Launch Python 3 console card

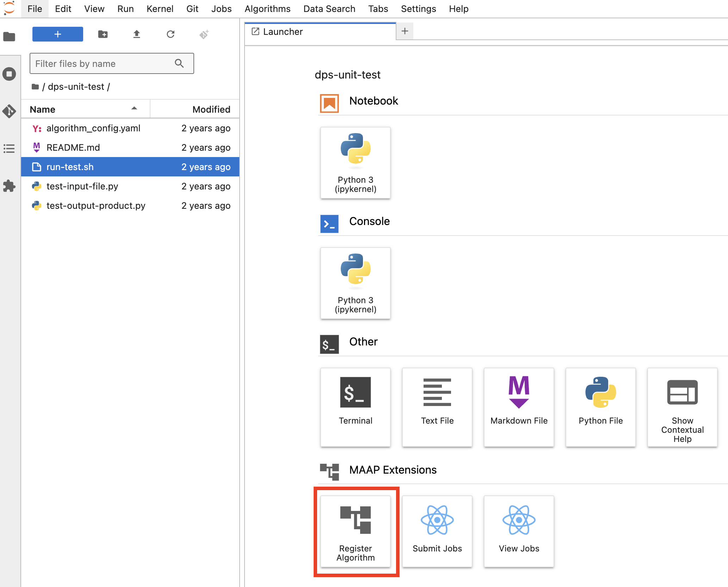(356, 283)
